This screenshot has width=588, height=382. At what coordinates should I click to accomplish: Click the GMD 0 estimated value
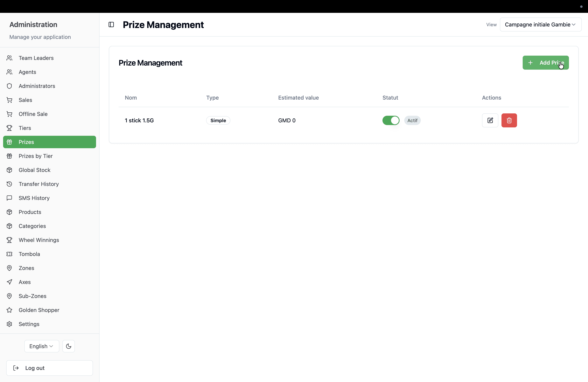click(287, 120)
